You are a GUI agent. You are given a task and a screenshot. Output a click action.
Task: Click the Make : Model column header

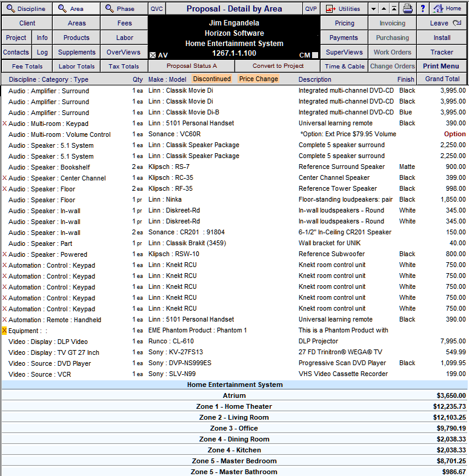pos(167,79)
